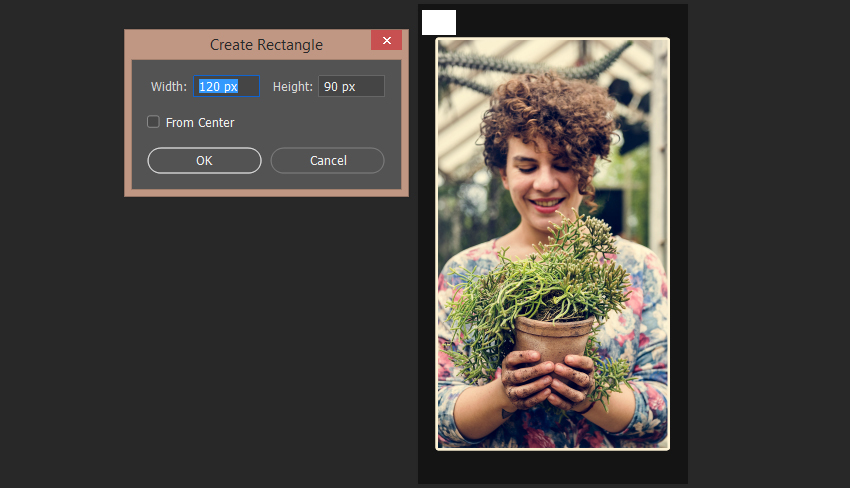The height and width of the screenshot is (488, 850).
Task: Click the Width label in the dialog
Action: pyautogui.click(x=169, y=87)
